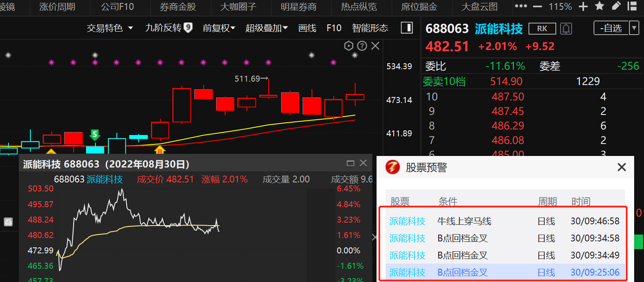Click the star favorite icon in top bar
This screenshot has height=282, width=644.
[599, 6]
